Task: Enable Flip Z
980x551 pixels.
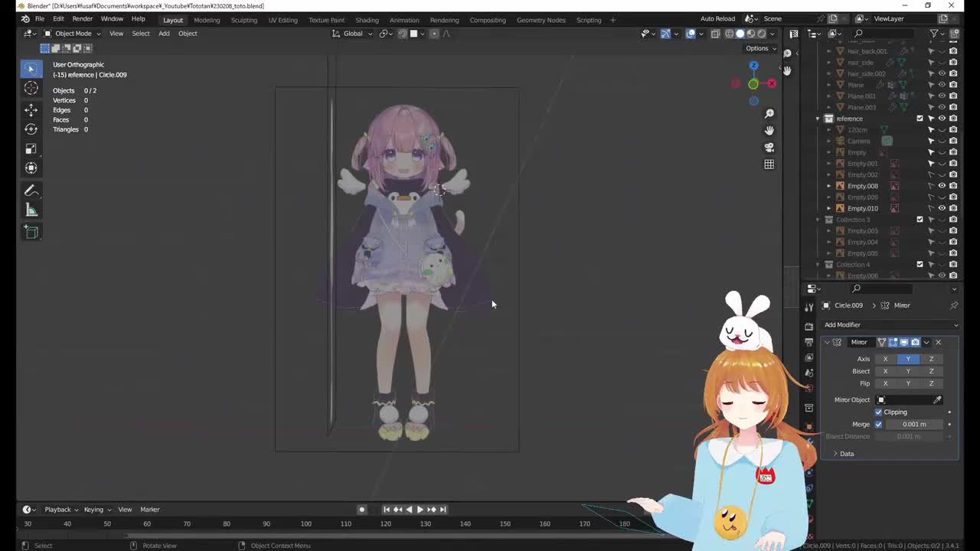Action: (x=931, y=383)
